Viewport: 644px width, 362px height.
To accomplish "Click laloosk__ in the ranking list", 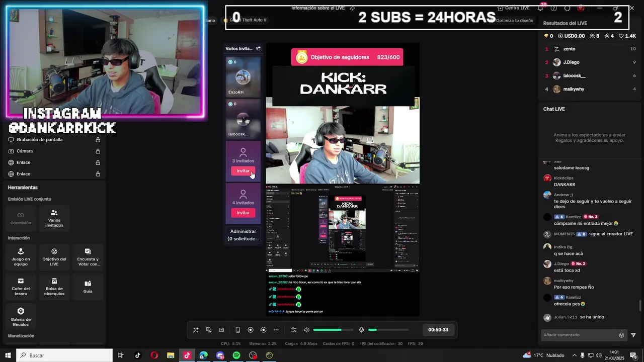I will (x=591, y=76).
